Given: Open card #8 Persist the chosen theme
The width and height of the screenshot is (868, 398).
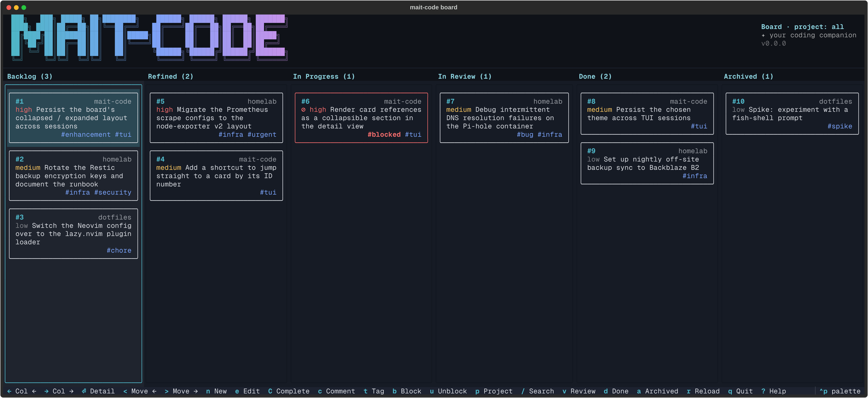Looking at the screenshot, I should (x=647, y=114).
